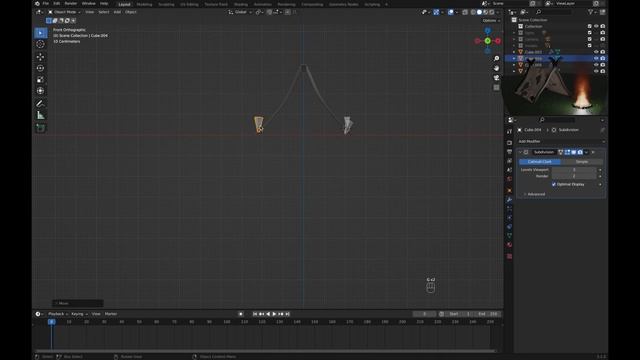
Task: Open the Modifiers wrench tab
Action: (509, 200)
